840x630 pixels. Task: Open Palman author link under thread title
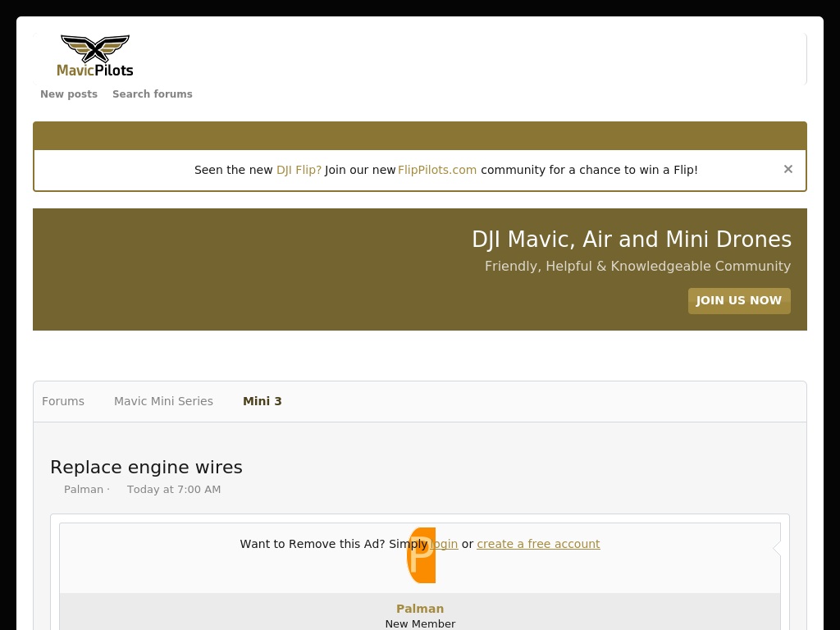[x=84, y=489]
